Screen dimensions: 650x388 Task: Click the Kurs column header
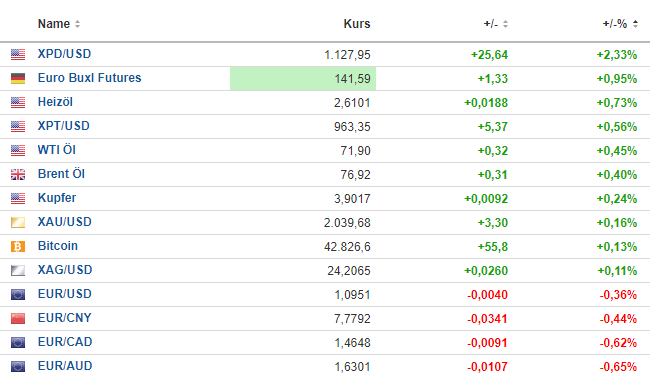click(357, 24)
